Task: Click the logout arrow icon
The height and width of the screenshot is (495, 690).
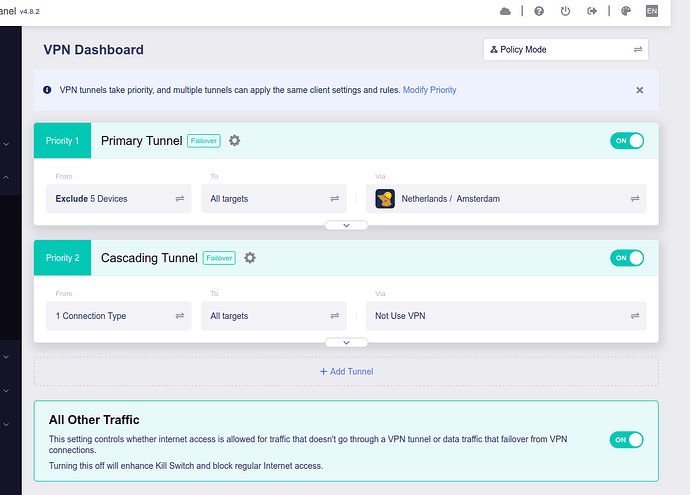Action: [593, 11]
